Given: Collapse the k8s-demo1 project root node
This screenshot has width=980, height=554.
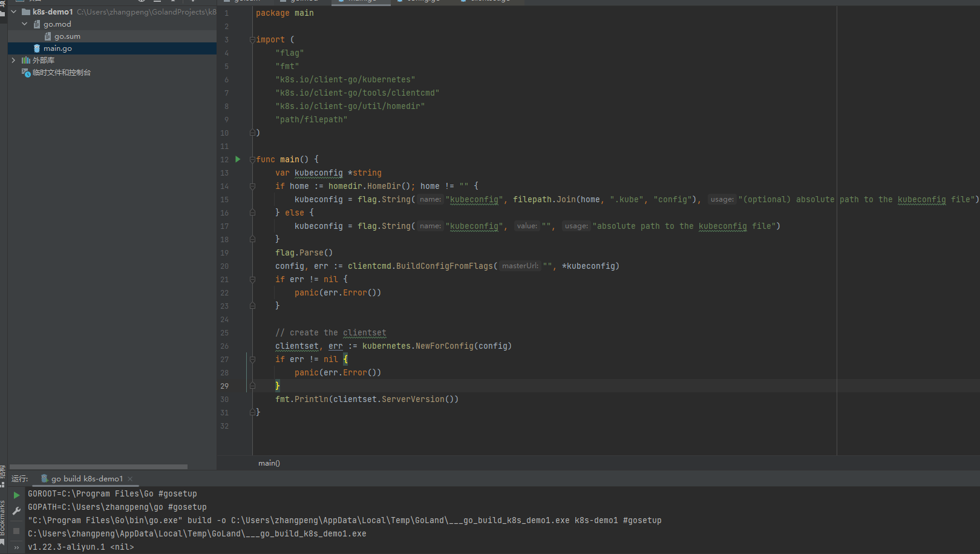Looking at the screenshot, I should point(13,12).
